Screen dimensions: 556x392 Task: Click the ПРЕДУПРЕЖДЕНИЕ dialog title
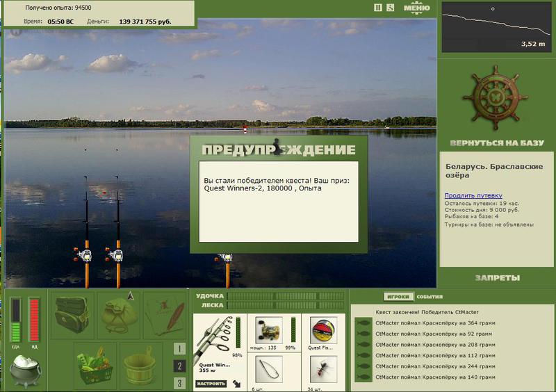279,149
